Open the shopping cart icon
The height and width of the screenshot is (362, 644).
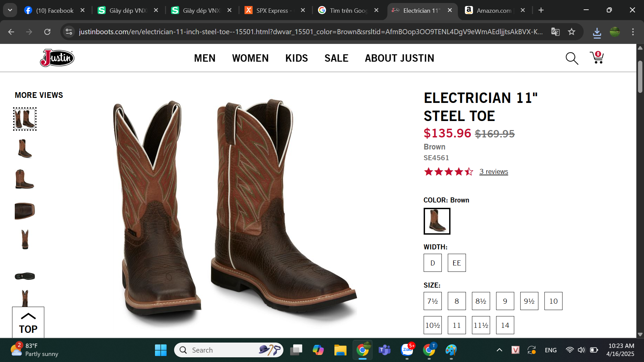point(597,58)
